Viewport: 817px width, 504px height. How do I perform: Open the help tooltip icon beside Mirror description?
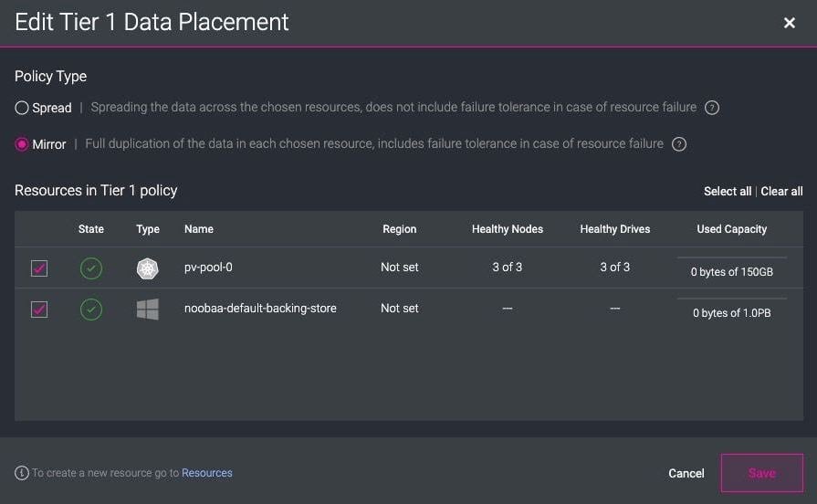679,144
